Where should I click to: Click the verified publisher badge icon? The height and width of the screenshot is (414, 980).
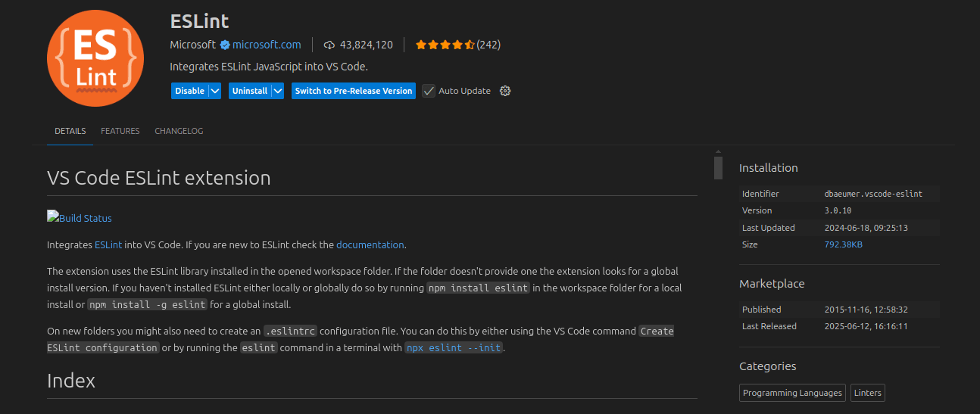pos(225,45)
